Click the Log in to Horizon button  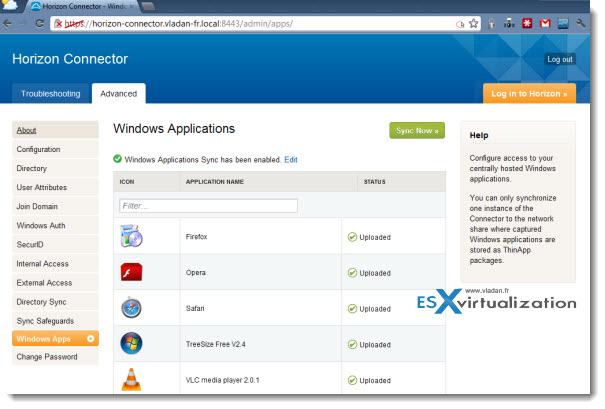(529, 94)
